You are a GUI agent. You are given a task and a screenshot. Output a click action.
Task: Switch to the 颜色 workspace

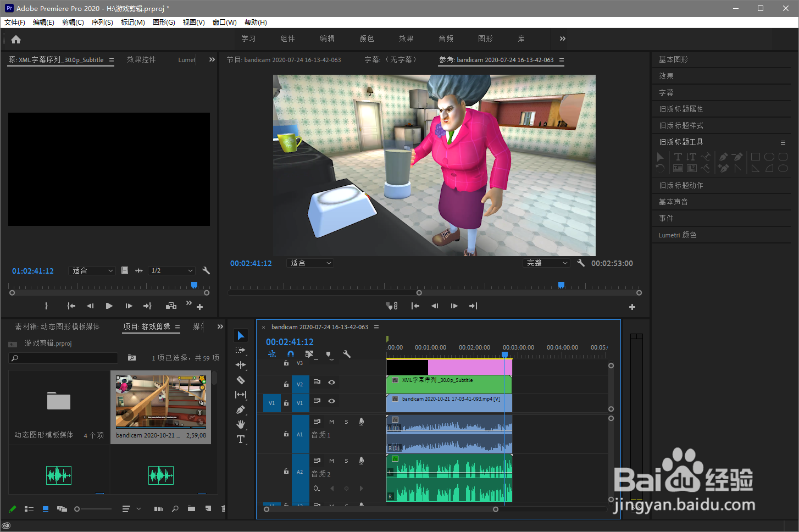[367, 38]
